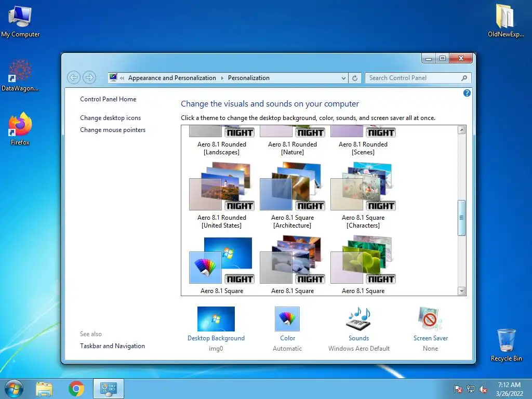
Task: Click the Color text link
Action: 287,338
